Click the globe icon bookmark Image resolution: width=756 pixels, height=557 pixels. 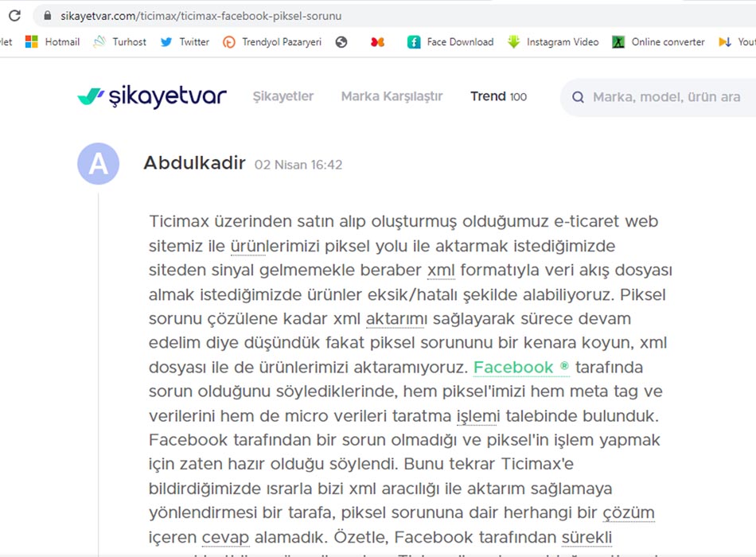pyautogui.click(x=341, y=42)
